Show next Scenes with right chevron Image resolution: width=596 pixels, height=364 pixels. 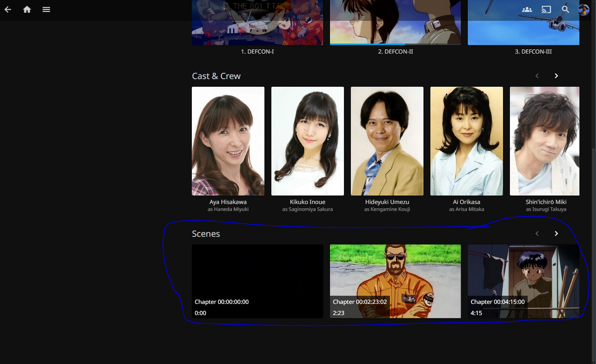pos(556,234)
